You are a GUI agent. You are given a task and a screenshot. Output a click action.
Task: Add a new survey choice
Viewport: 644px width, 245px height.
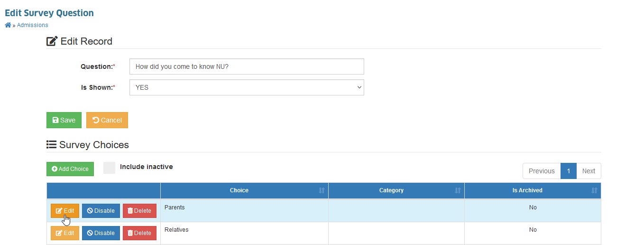[x=70, y=169]
